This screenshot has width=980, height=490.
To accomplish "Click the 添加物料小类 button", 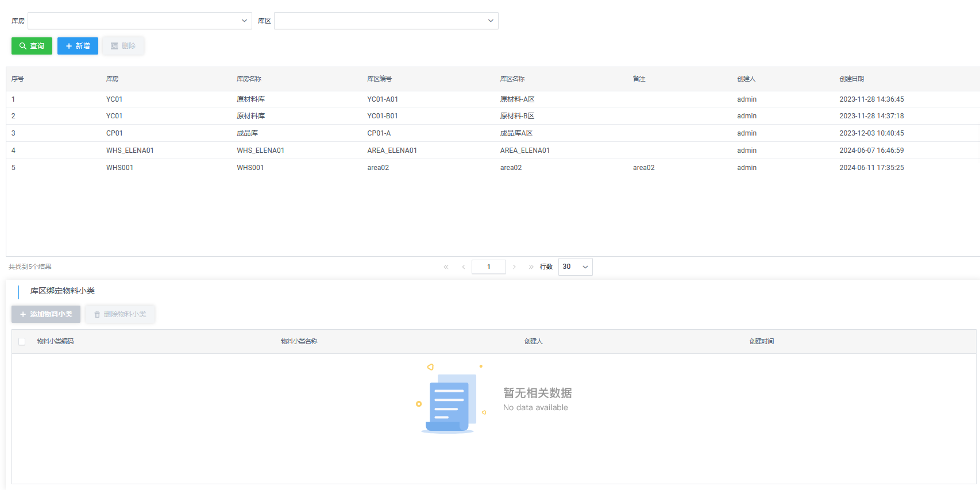I will pyautogui.click(x=46, y=314).
